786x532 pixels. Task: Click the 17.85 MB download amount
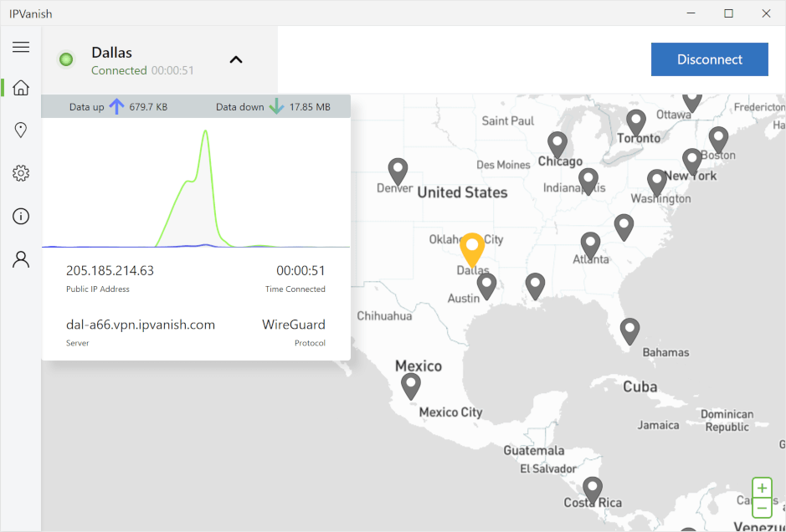[310, 107]
